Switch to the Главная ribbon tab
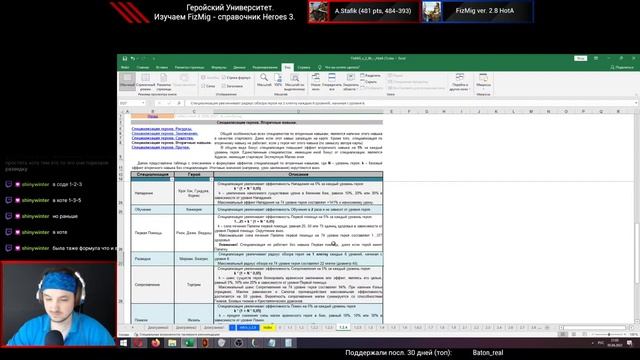The height and width of the screenshot is (360, 640). tap(143, 67)
